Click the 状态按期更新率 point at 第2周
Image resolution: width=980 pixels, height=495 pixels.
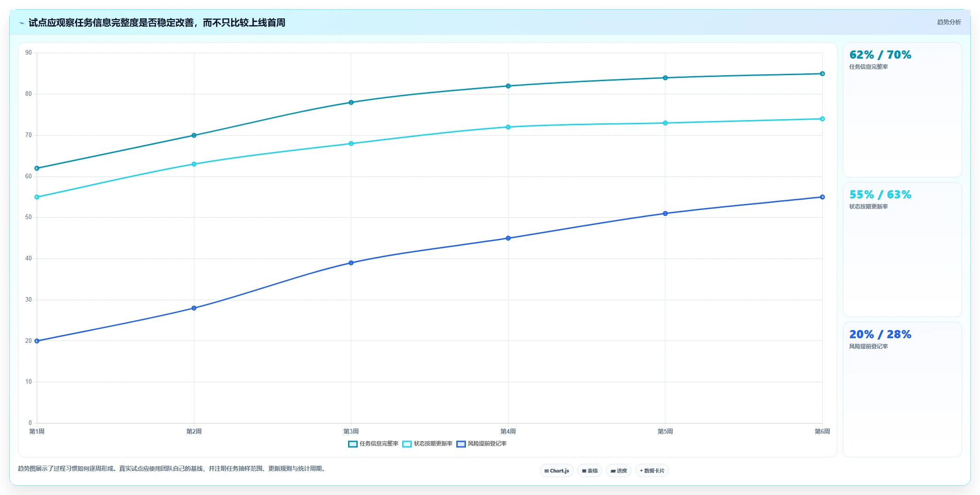click(194, 164)
